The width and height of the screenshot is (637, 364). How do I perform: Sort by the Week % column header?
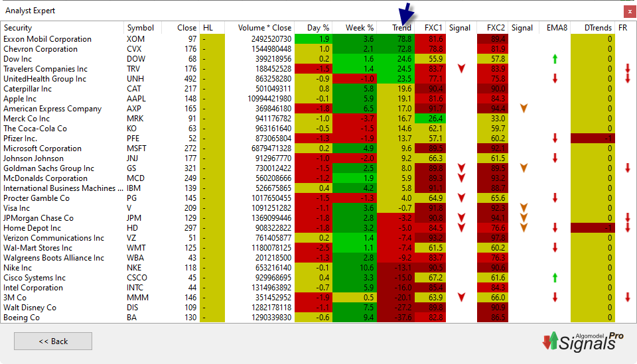pyautogui.click(x=360, y=28)
